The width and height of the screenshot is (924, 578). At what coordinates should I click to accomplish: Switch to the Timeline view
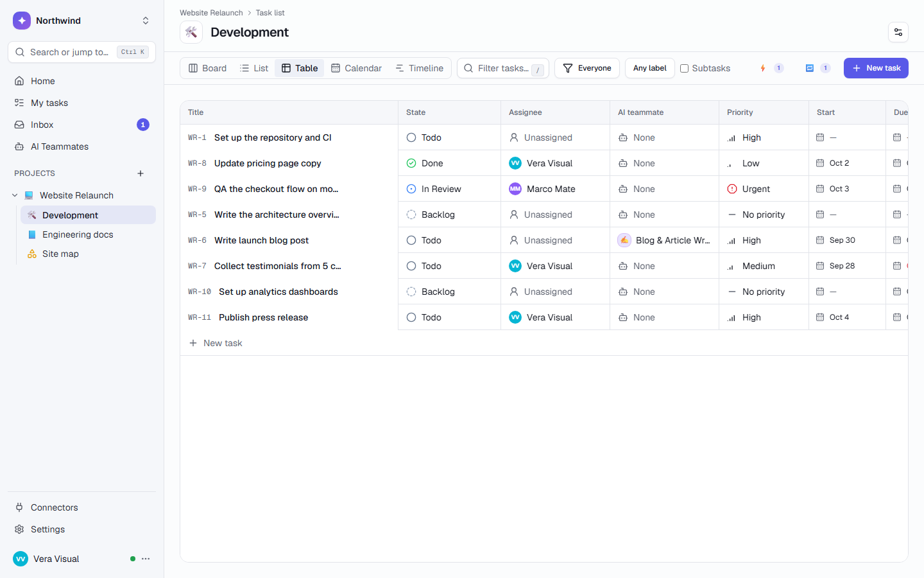tap(419, 68)
